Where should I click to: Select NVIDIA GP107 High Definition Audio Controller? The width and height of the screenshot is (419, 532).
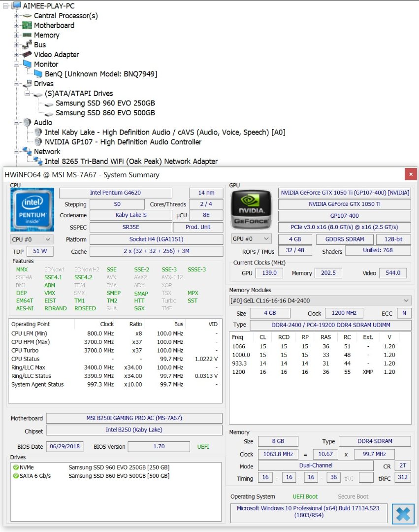pyautogui.click(x=123, y=142)
